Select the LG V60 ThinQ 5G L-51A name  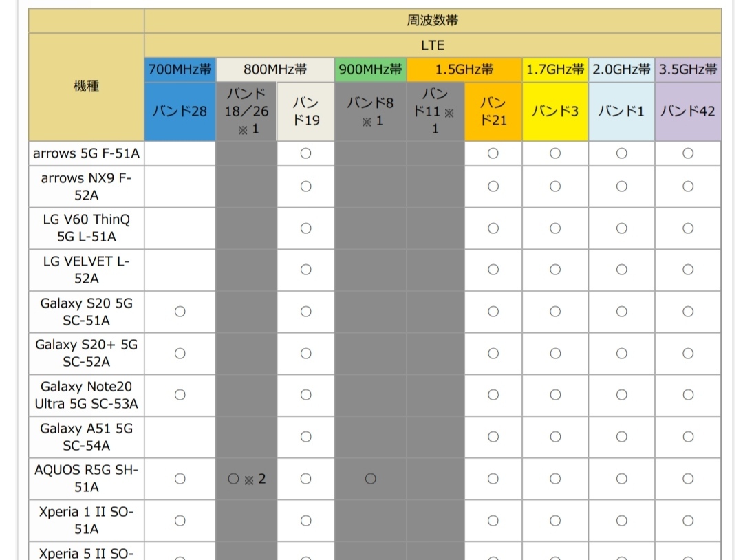[x=86, y=228]
